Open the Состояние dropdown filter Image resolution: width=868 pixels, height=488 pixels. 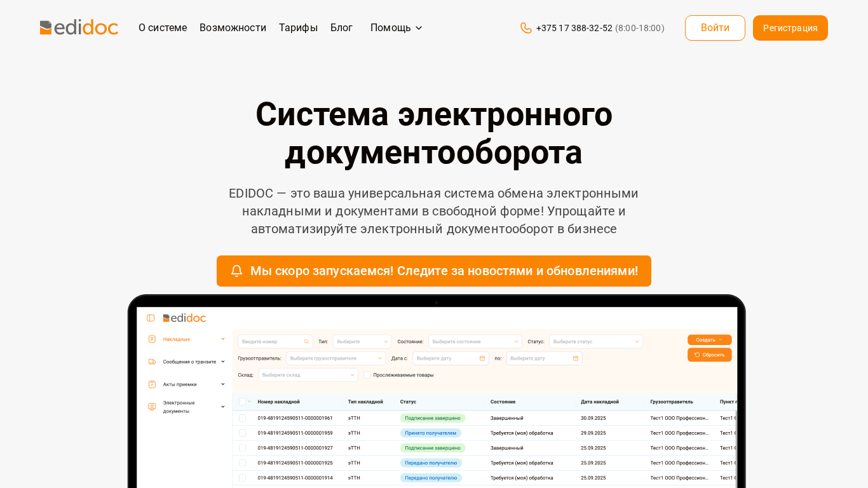pos(475,342)
